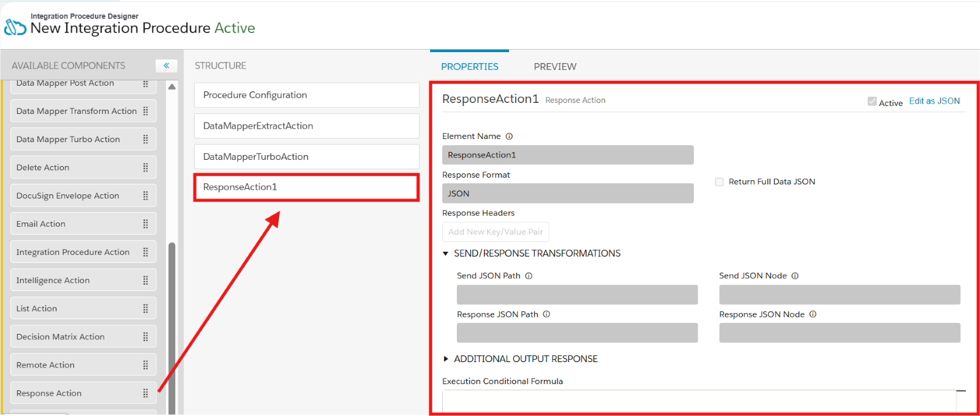The image size is (980, 416).
Task: Click info icon beside Send JSON Path
Action: [x=529, y=276]
